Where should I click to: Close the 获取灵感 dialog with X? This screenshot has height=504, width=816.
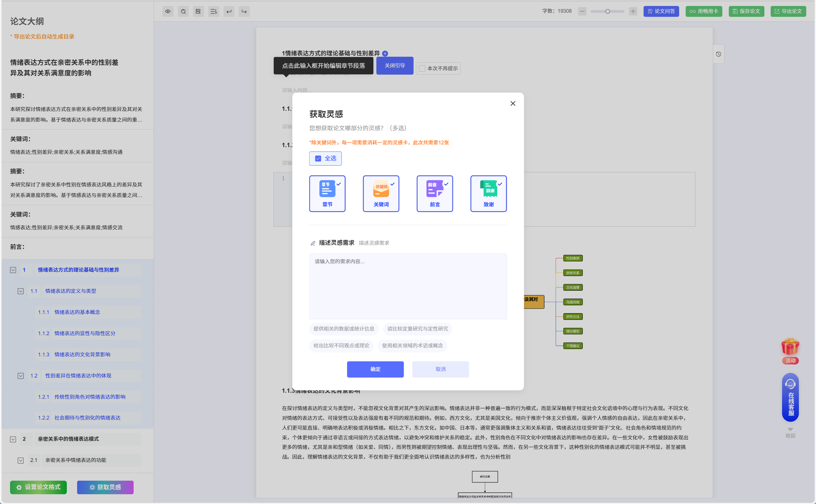(x=512, y=104)
